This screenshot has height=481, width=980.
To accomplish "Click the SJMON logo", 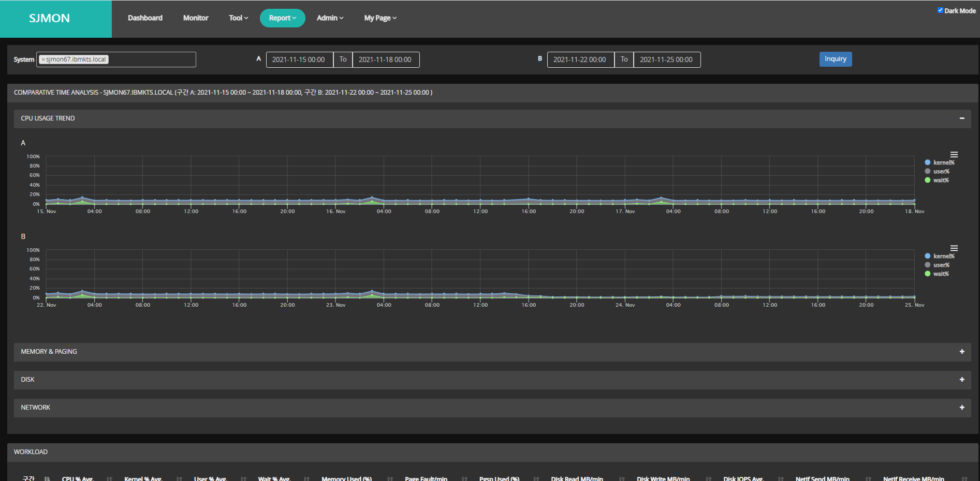I will click(50, 19).
